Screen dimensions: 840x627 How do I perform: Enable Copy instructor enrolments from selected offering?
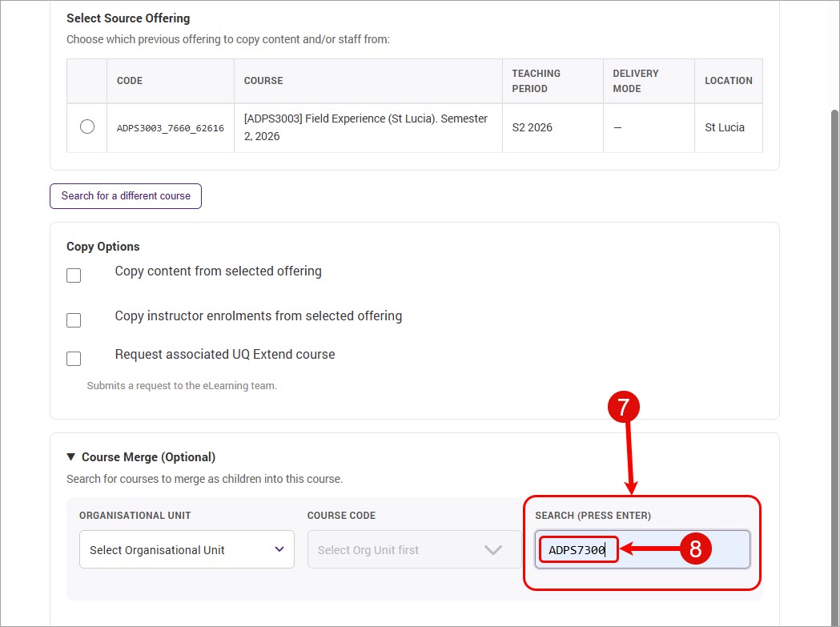[x=74, y=320]
